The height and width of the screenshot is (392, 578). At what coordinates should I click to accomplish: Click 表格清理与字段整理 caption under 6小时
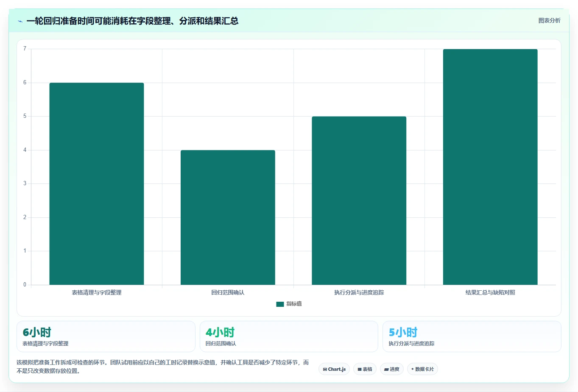45,344
